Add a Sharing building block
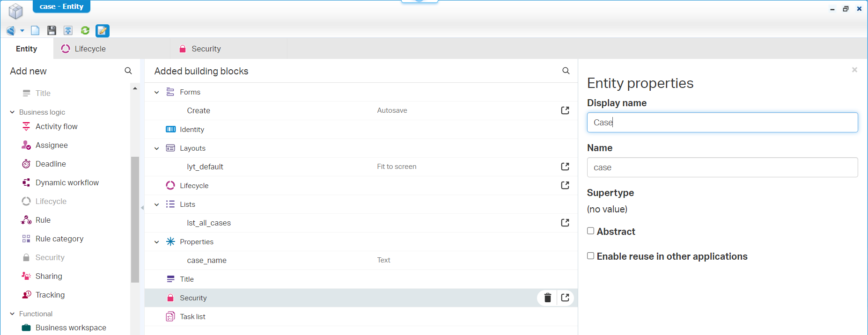 click(x=49, y=276)
